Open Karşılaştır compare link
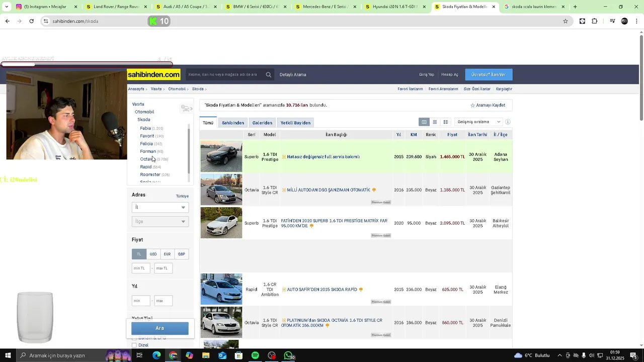 pos(504,89)
